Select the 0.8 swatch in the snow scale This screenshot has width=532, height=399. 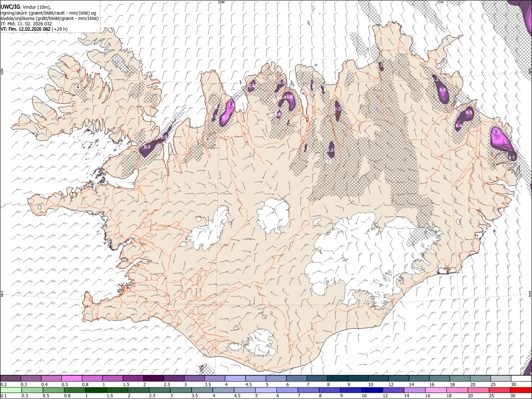92,379
